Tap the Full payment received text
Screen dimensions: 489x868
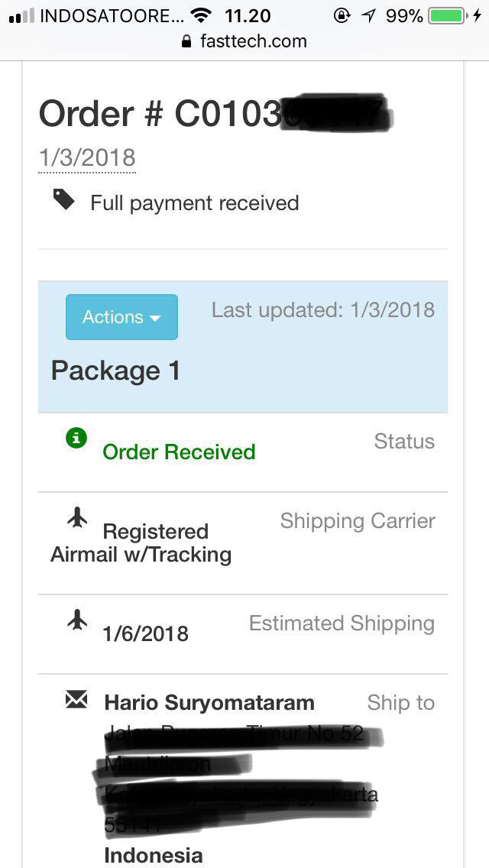pyautogui.click(x=194, y=203)
